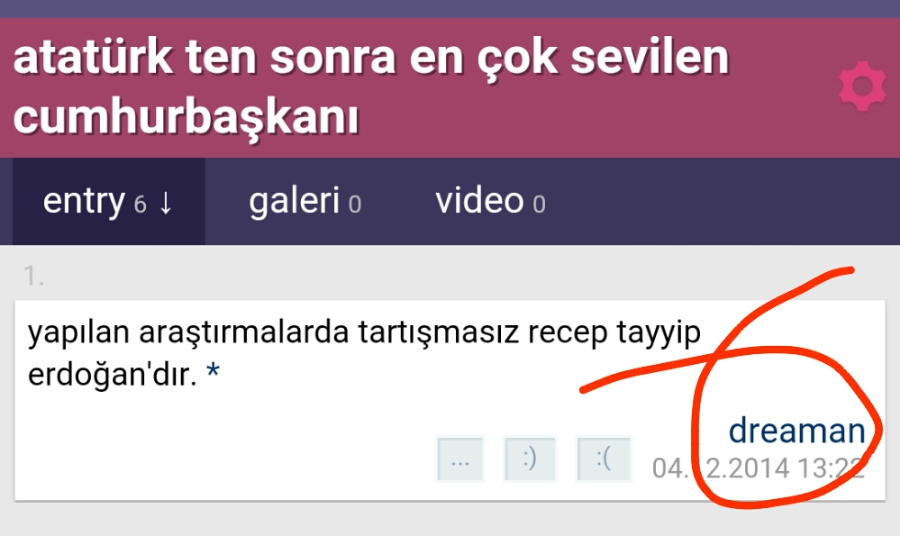Click the galeri count 0
Viewport: 900px width, 536px height.
coord(355,205)
